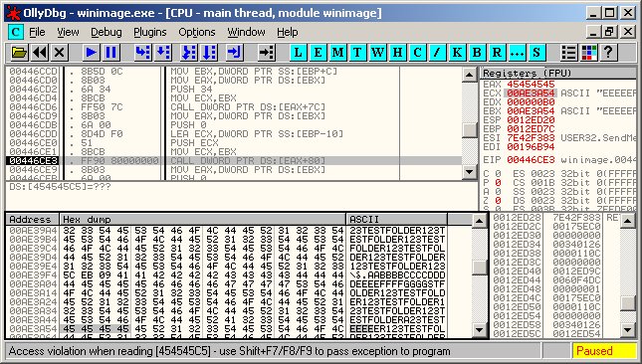Select the highlighted CALL instruction at 00446CE3
The image size is (642, 364).
click(x=233, y=160)
